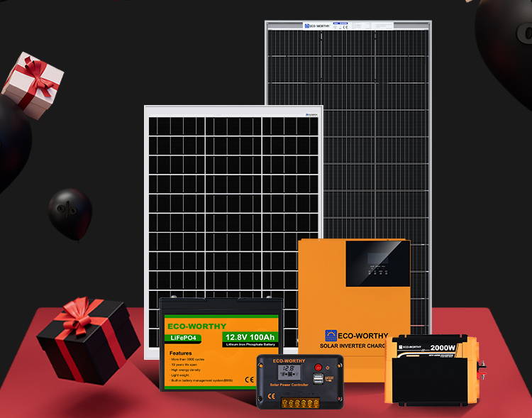Click the CE mark on the battery label
Image resolution: width=532 pixels, height=418 pixels.
pyautogui.click(x=250, y=380)
